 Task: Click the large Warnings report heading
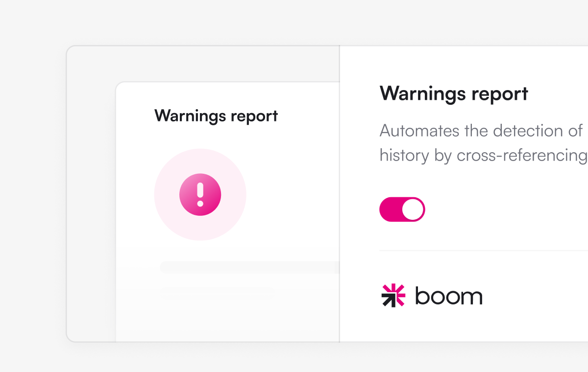click(x=454, y=93)
